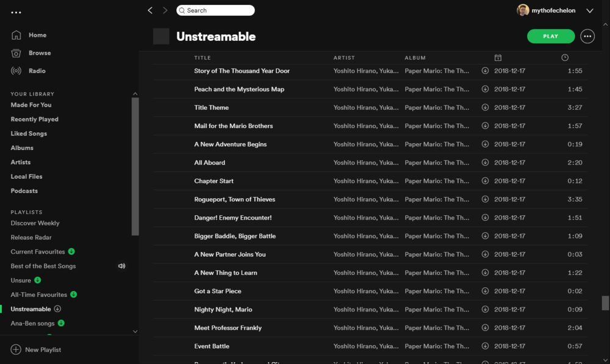This screenshot has height=364, width=610.
Task: Select the track A New Thing to Learn
Action: pos(226,273)
